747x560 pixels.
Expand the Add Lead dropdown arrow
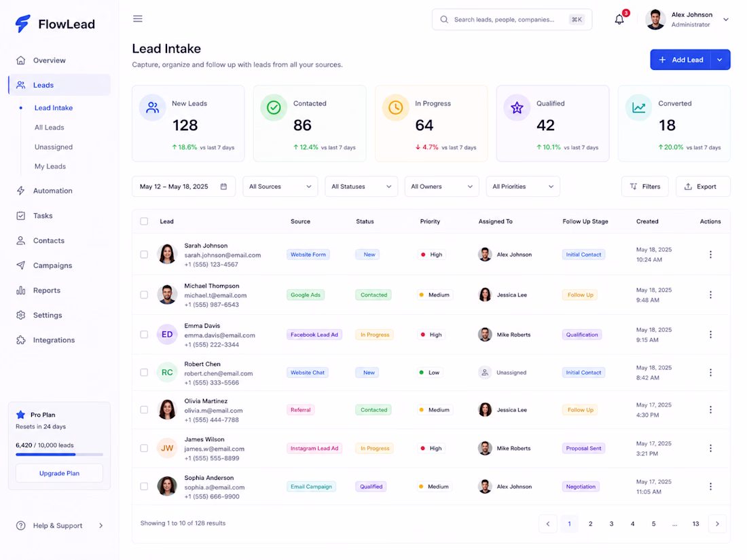point(720,60)
